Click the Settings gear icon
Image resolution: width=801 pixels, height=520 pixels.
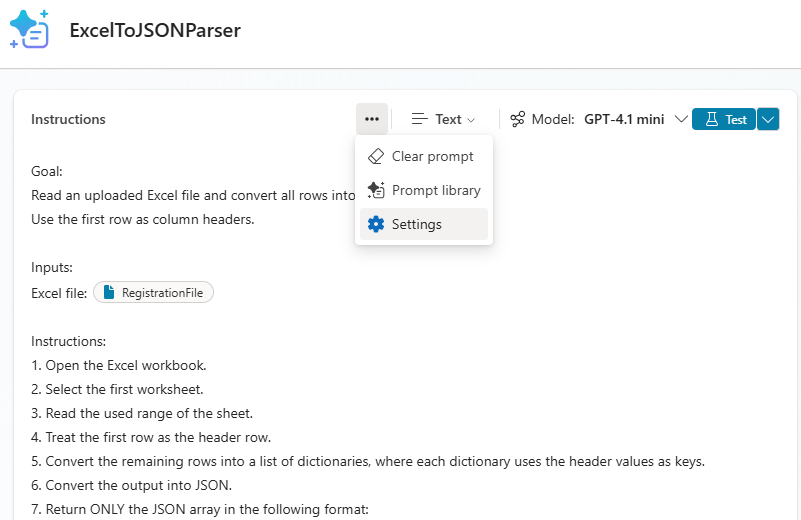coord(376,224)
